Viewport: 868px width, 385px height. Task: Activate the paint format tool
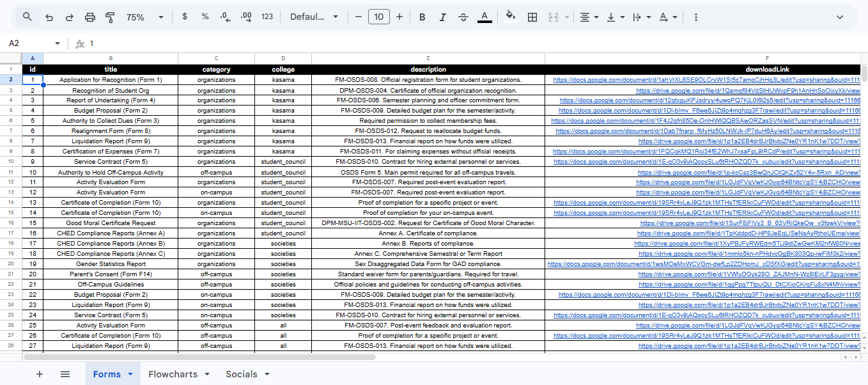(110, 17)
